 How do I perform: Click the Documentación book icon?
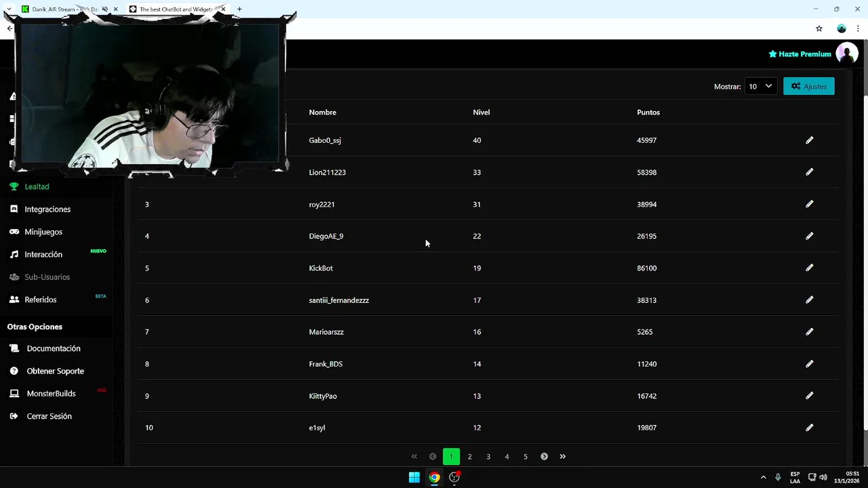14,348
